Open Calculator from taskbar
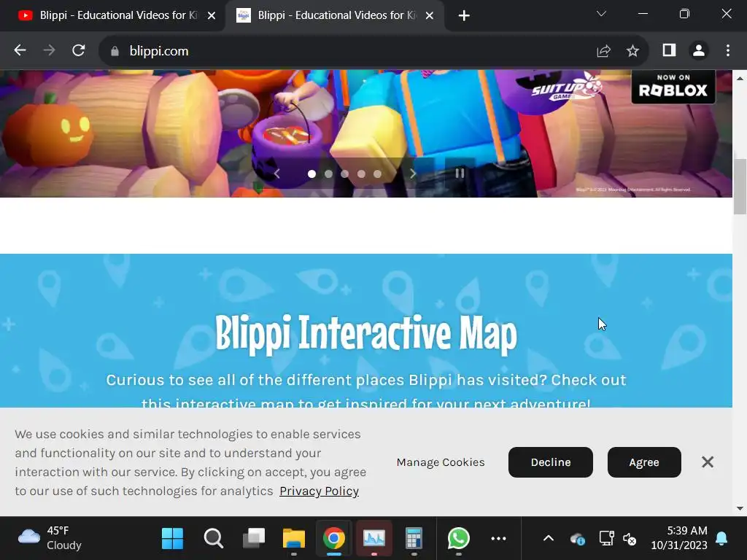This screenshot has height=560, width=747. [414, 539]
